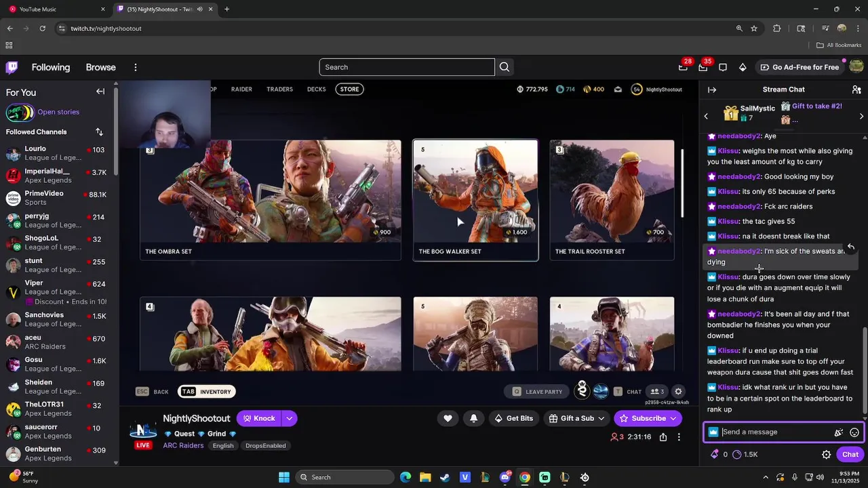Bookmark this page with star icon

(x=754, y=28)
